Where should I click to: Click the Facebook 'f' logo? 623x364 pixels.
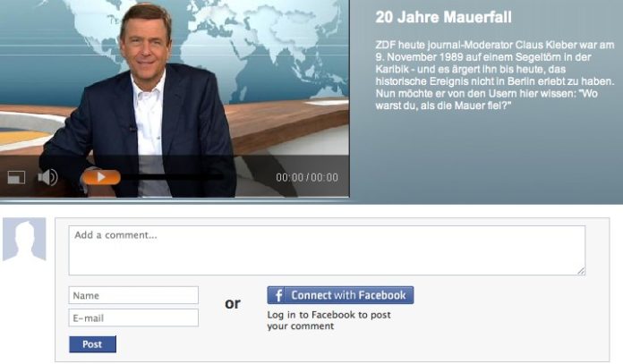point(278,295)
